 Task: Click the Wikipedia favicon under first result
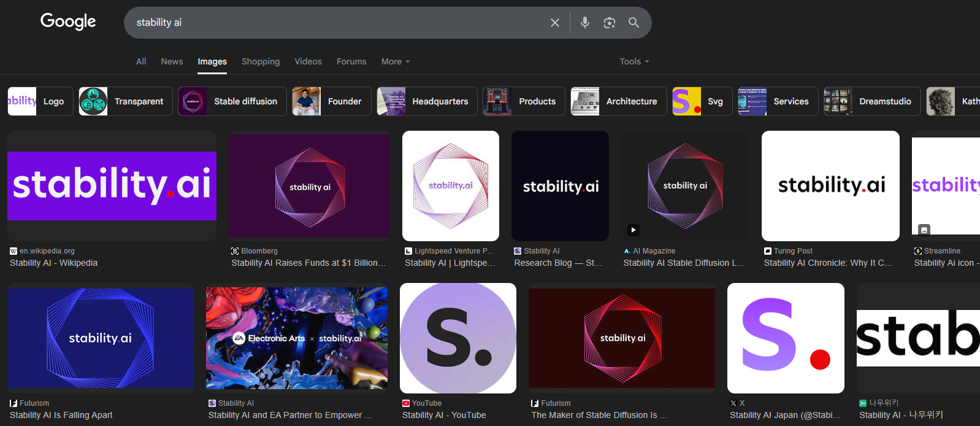click(13, 251)
